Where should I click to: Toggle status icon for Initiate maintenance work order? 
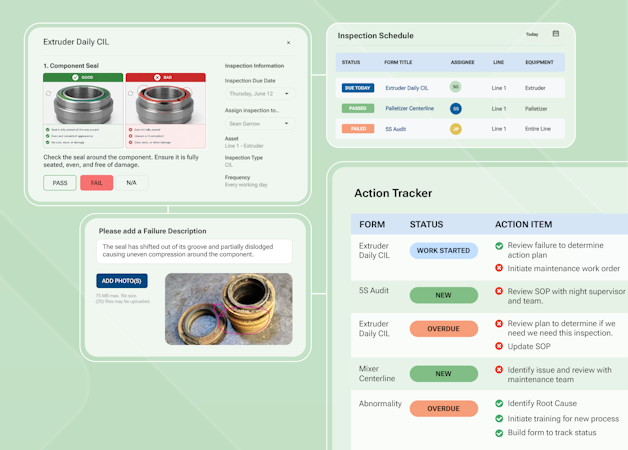499,268
